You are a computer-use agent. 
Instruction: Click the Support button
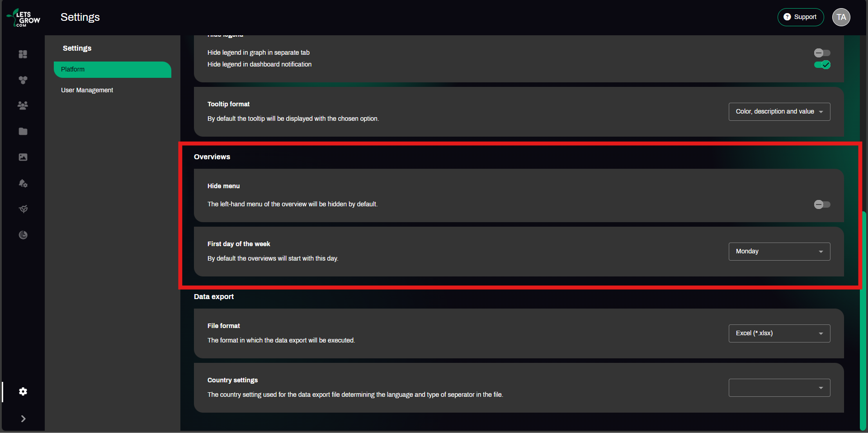(800, 17)
